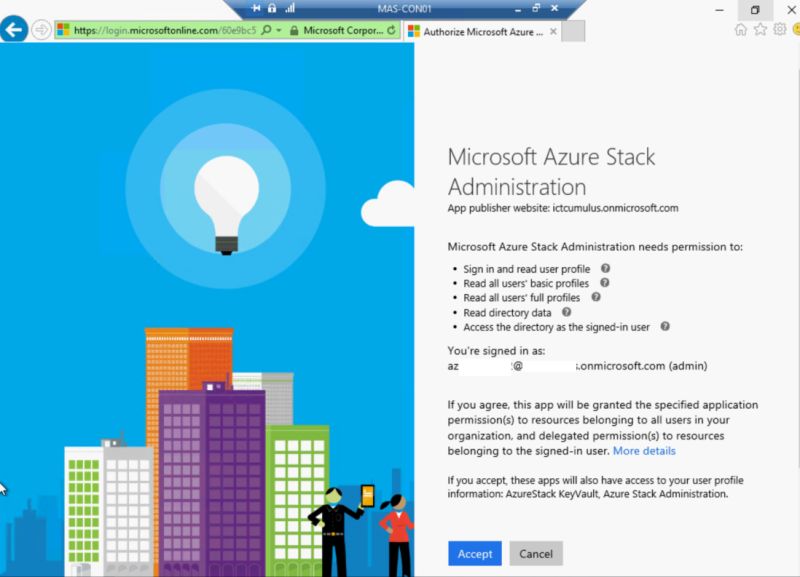Viewport: 800px width, 577px height.
Task: Navigate back using the back arrow
Action: point(14,30)
